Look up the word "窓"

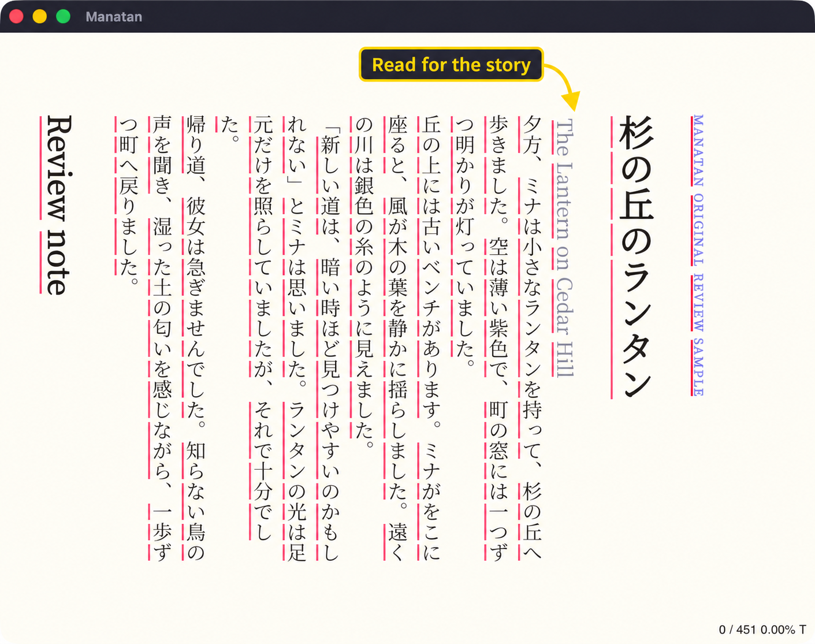click(498, 450)
